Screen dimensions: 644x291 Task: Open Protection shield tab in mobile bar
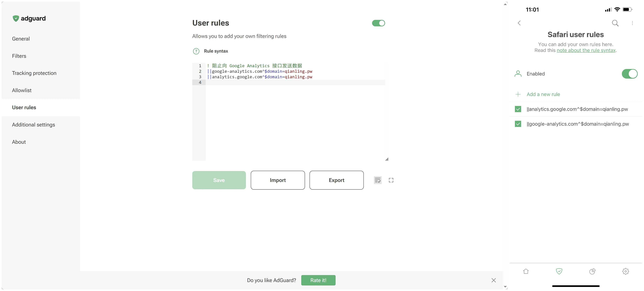tap(559, 271)
